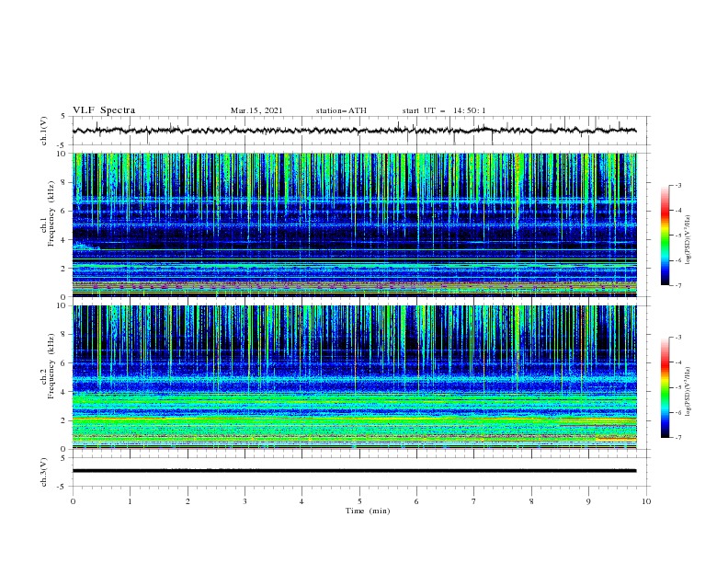This screenshot has width=728, height=563.
Task: Click the 'ch.1(V)' axis label
Action: click(x=44, y=131)
